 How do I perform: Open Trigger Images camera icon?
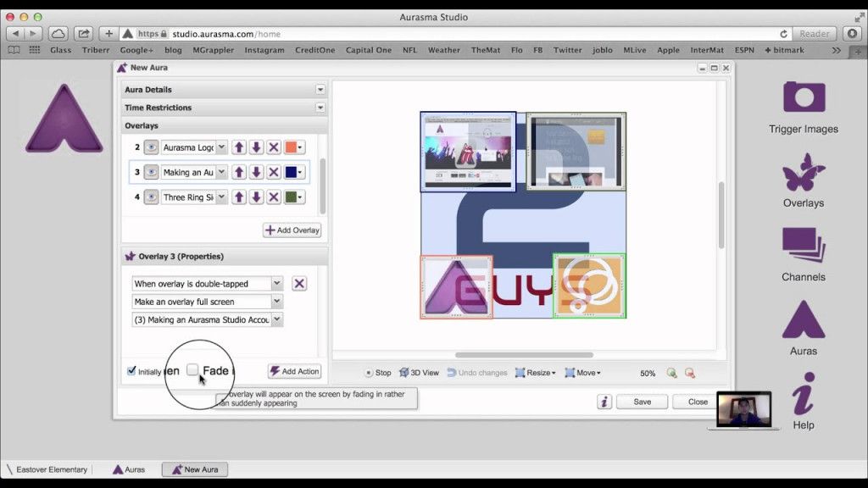coord(804,98)
